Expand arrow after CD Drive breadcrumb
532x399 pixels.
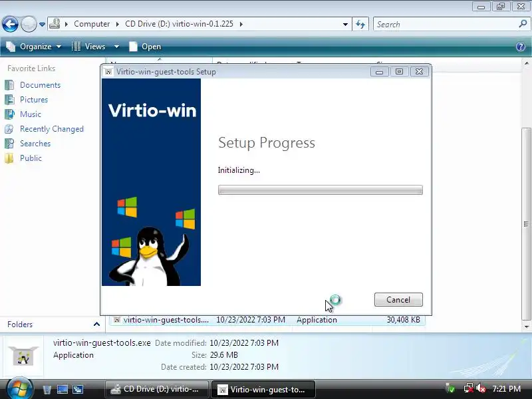[241, 24]
